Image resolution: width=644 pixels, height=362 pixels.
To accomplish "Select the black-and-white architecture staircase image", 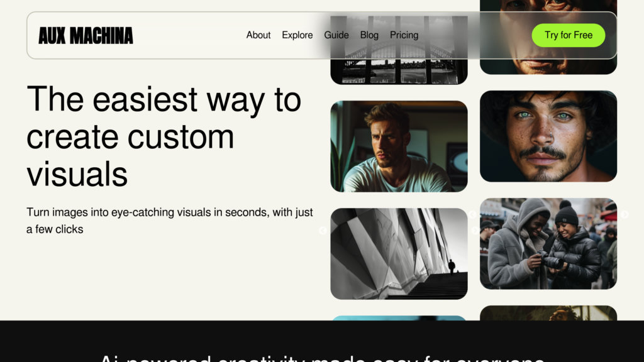I will [x=399, y=254].
